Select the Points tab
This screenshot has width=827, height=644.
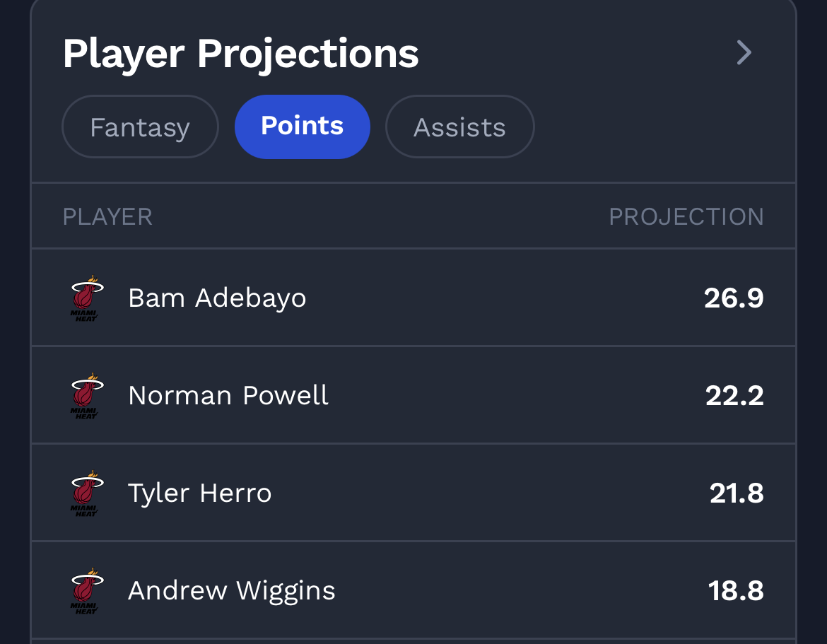point(302,127)
